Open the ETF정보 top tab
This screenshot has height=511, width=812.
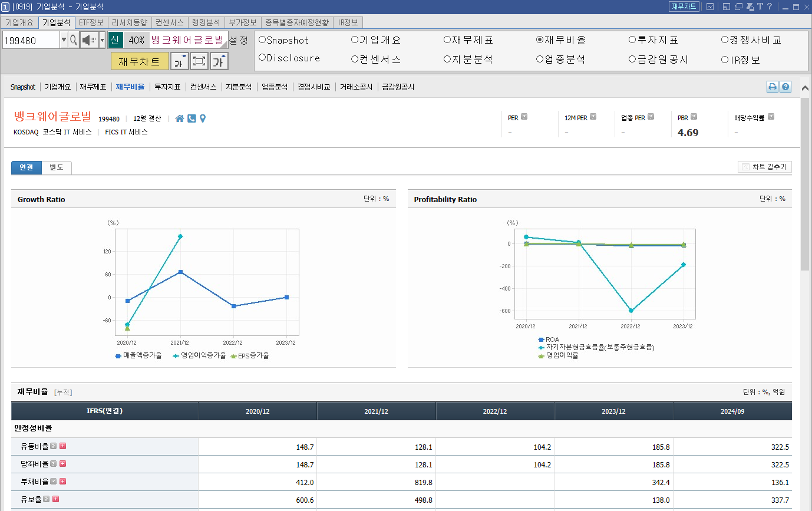(x=91, y=22)
